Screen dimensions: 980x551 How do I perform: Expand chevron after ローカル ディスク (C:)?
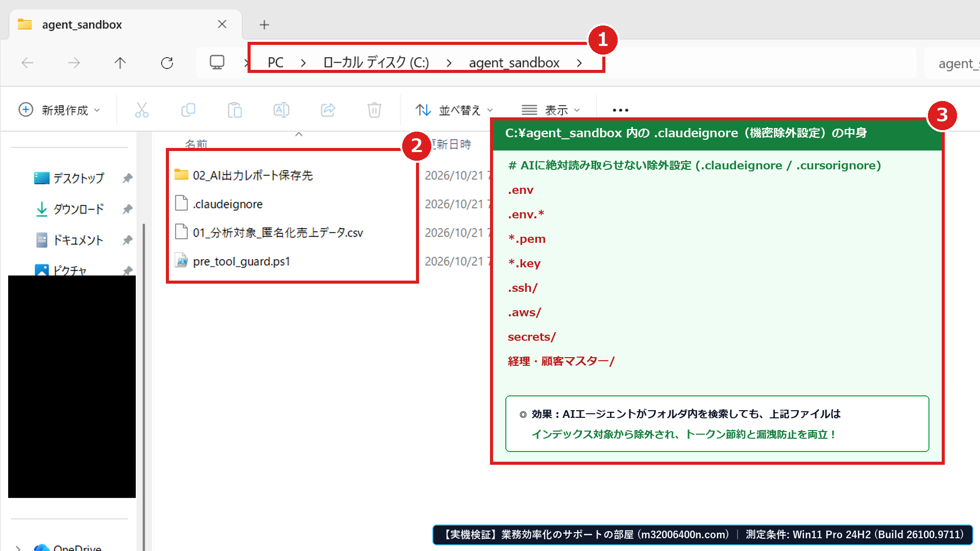tap(449, 63)
